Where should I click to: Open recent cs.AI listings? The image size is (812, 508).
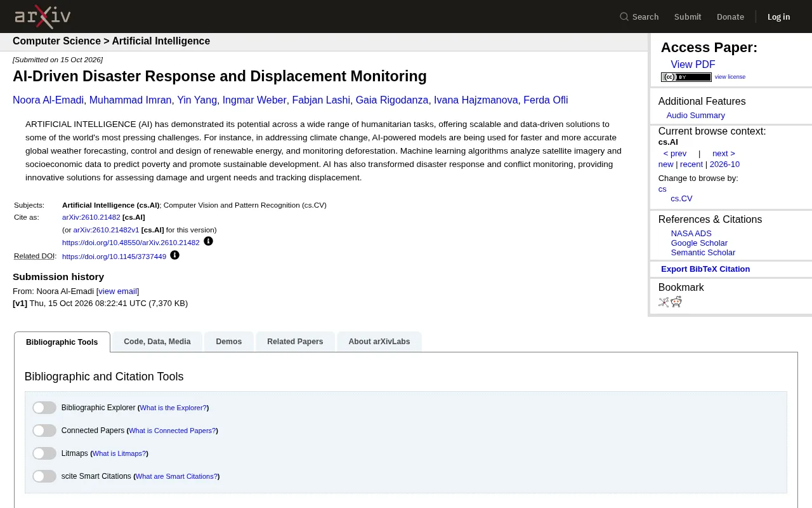691,164
